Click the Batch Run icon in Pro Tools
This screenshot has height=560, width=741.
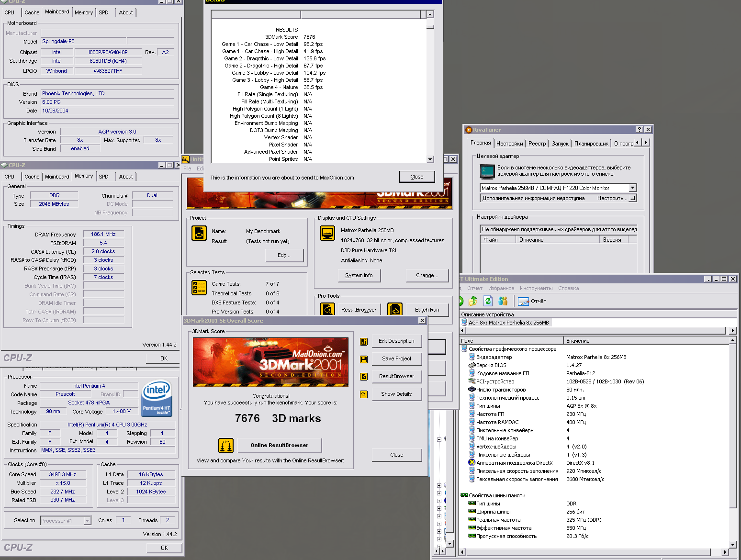click(x=395, y=310)
